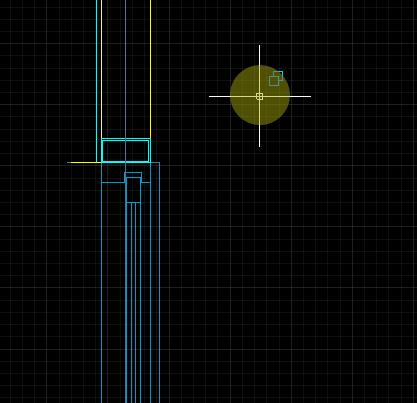This screenshot has height=403, width=417.
Task: Select the cyan inner rectangle between yellow lines
Action: (x=125, y=151)
